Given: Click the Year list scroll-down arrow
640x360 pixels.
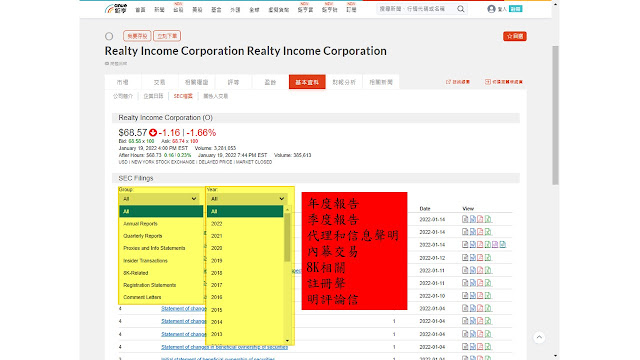Looking at the screenshot, I should pos(287,341).
